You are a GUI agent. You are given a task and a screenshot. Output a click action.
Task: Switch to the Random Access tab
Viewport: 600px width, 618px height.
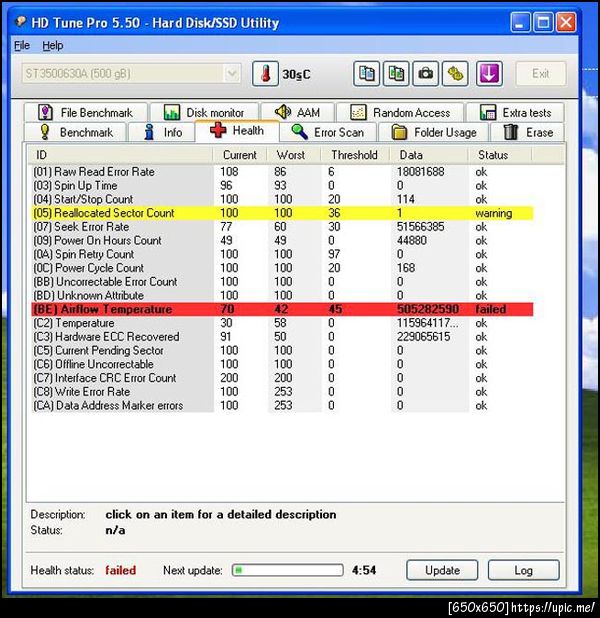click(x=400, y=113)
